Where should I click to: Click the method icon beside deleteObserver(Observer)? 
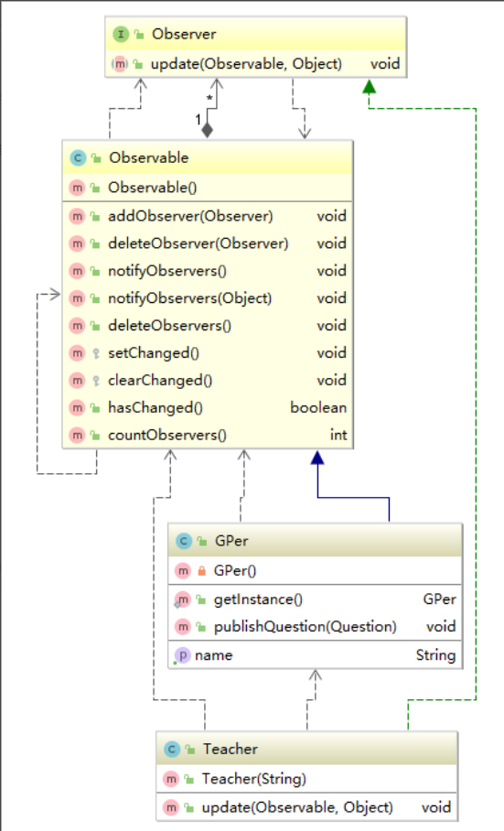(x=78, y=243)
